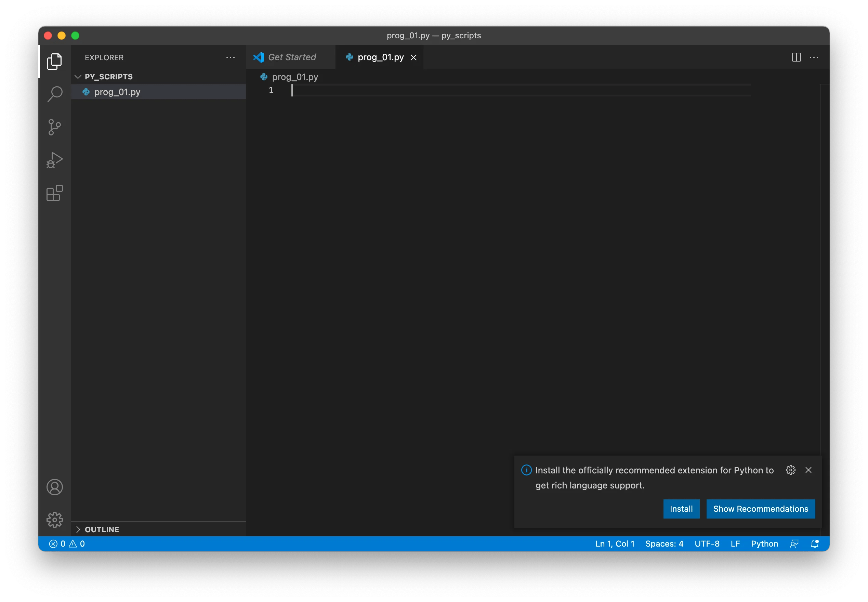Open the Source Control view
Image resolution: width=868 pixels, height=602 pixels.
tap(55, 127)
